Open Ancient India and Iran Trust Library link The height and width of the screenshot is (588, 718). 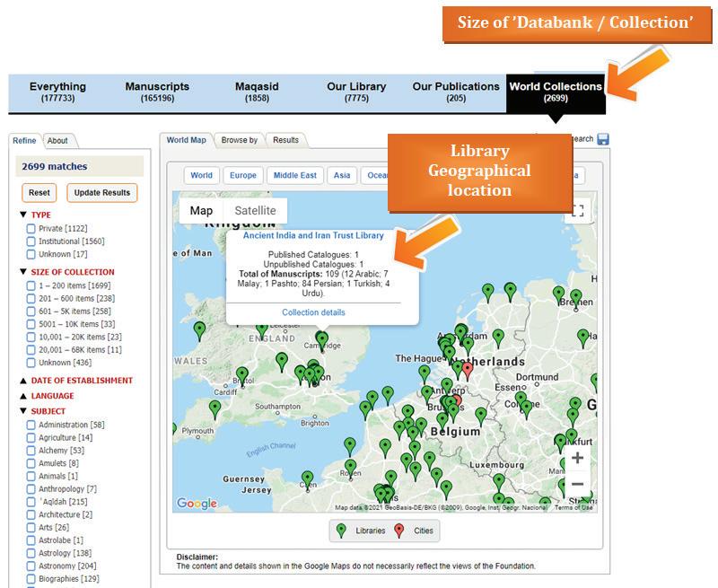[x=313, y=235]
